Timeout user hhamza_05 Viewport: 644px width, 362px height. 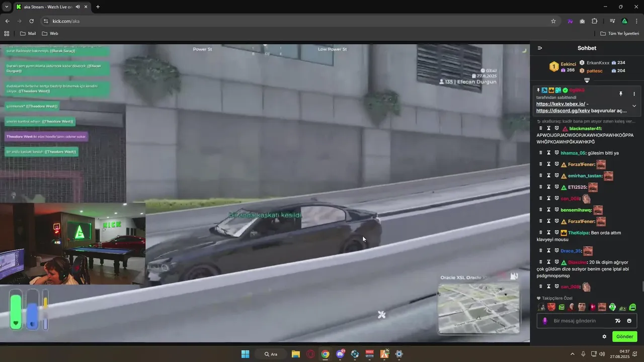(549, 153)
